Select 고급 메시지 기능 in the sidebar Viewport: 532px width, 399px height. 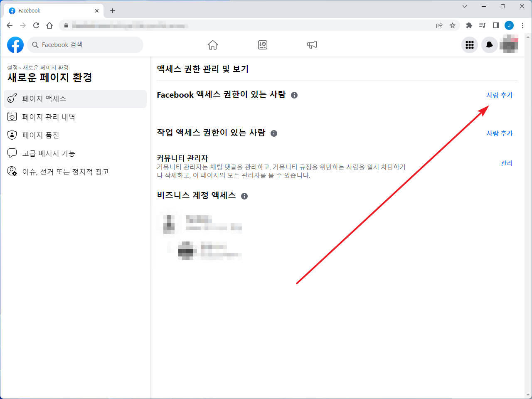75,153
